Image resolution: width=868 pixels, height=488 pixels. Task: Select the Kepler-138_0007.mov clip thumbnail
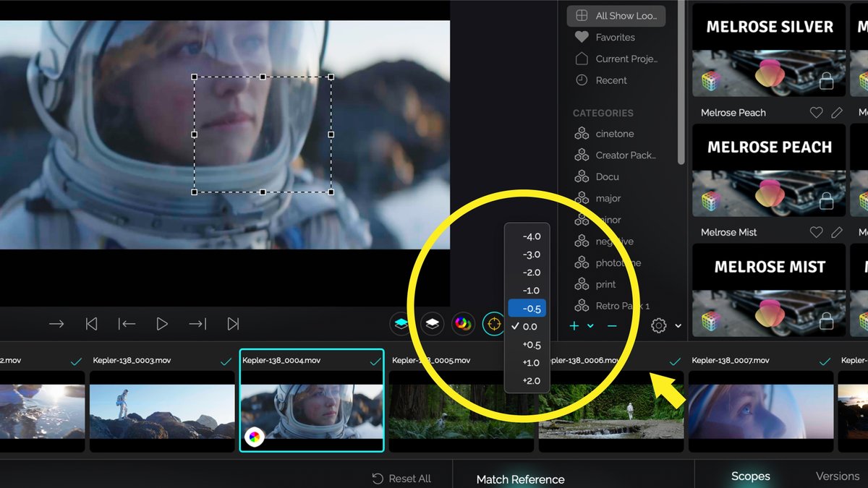click(x=761, y=411)
